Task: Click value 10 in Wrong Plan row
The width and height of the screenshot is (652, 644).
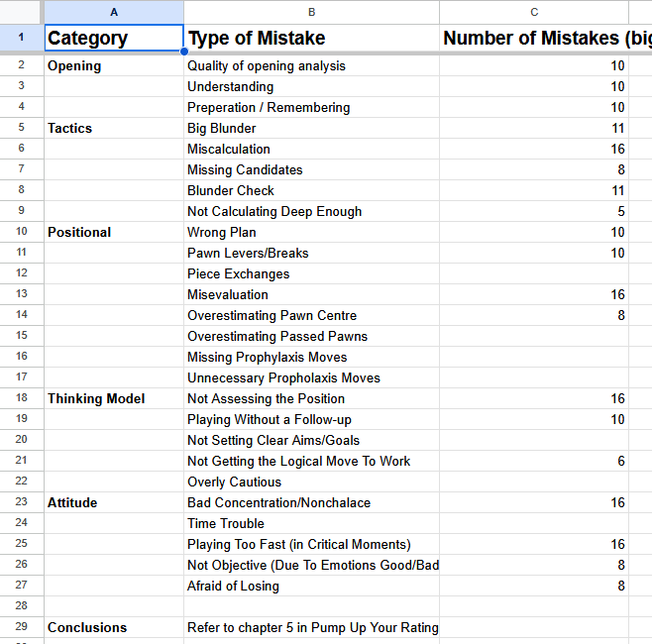Action: click(534, 232)
